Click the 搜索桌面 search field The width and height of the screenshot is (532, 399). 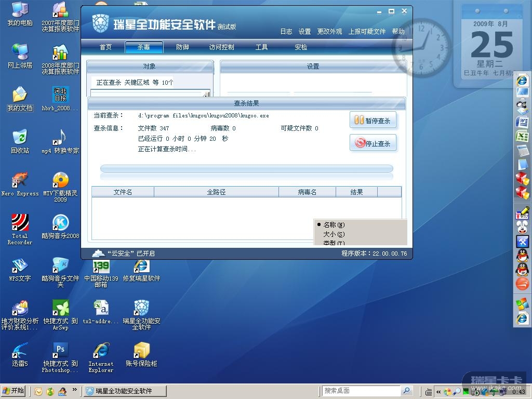click(361, 391)
